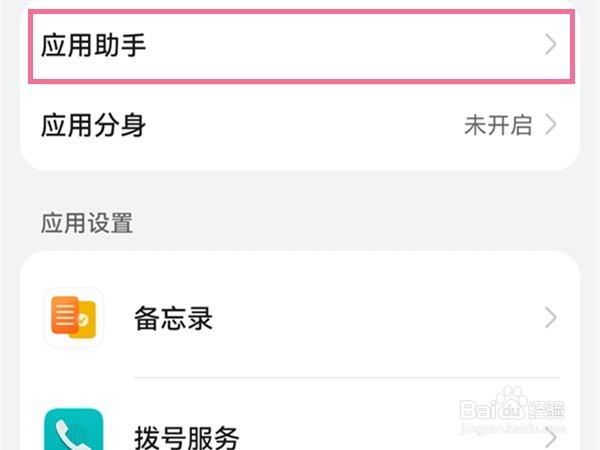The height and width of the screenshot is (450, 600).
Task: Open 备忘录 settings via its chevron arrow
Action: (550, 319)
